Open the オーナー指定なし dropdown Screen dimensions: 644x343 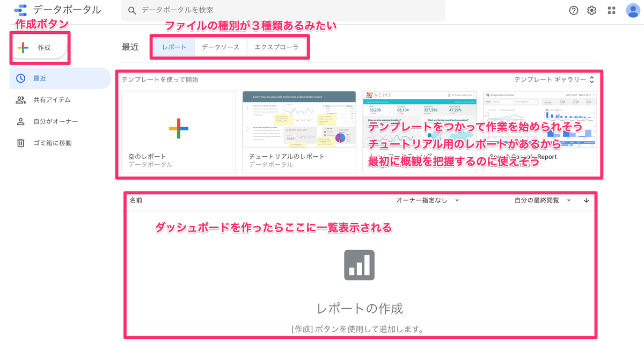pos(428,200)
